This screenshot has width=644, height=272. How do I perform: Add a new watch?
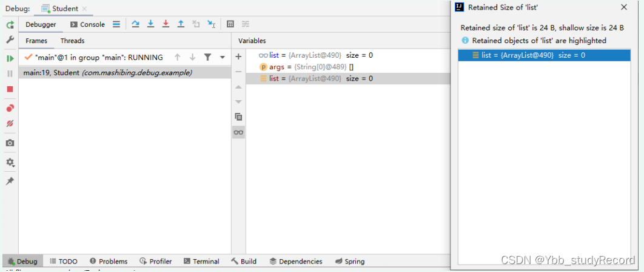(238, 57)
